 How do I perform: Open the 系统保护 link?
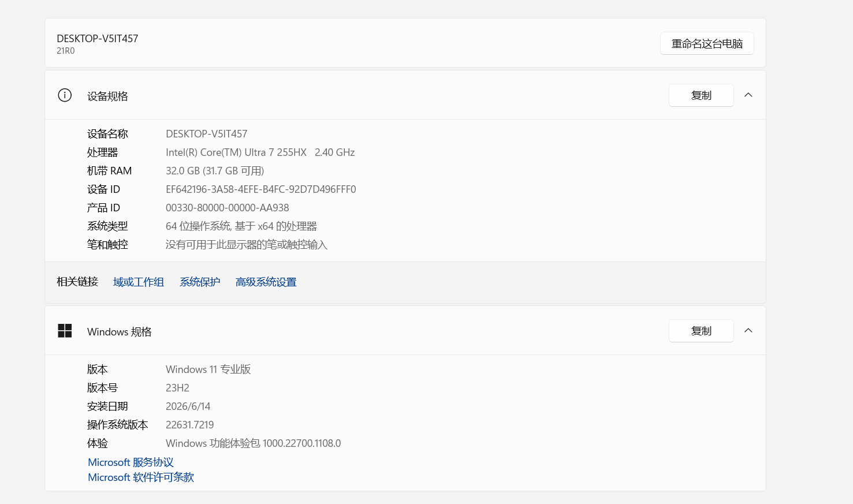tap(200, 282)
